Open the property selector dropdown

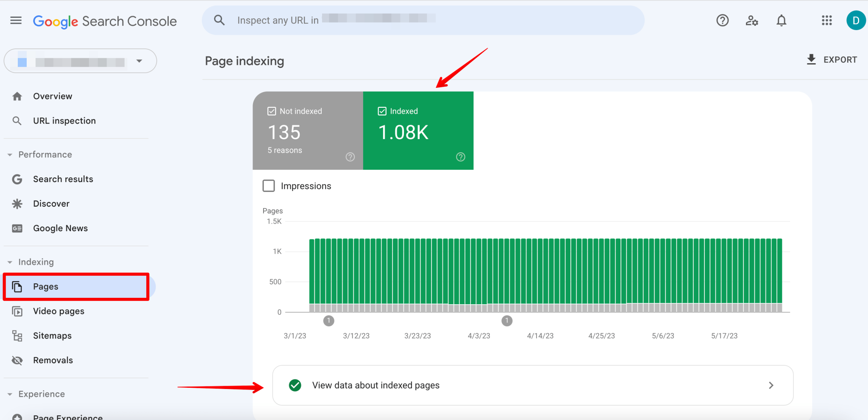point(81,61)
